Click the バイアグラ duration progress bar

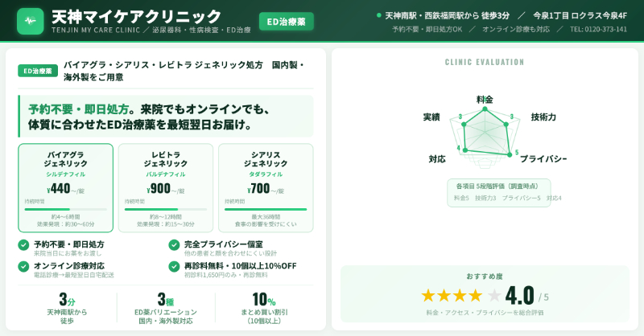click(66, 209)
